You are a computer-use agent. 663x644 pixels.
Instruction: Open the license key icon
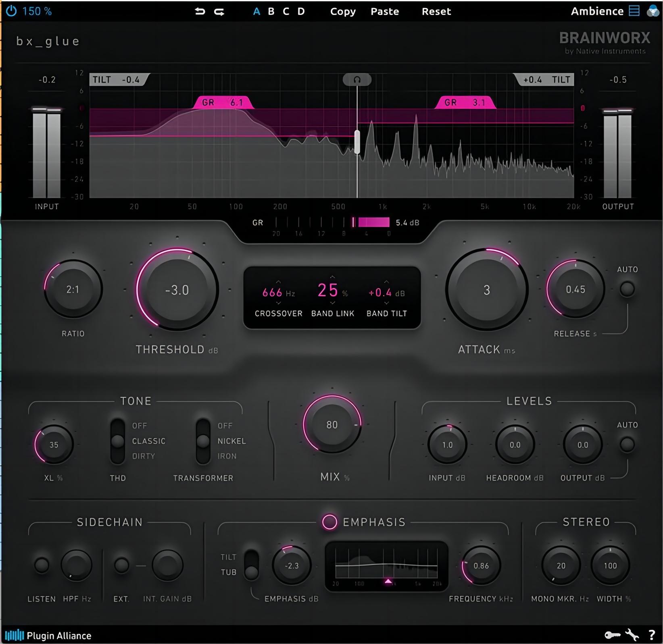point(613,635)
